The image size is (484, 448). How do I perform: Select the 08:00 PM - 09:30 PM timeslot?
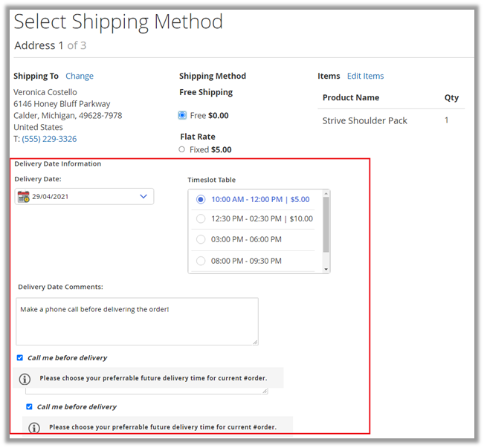(201, 261)
